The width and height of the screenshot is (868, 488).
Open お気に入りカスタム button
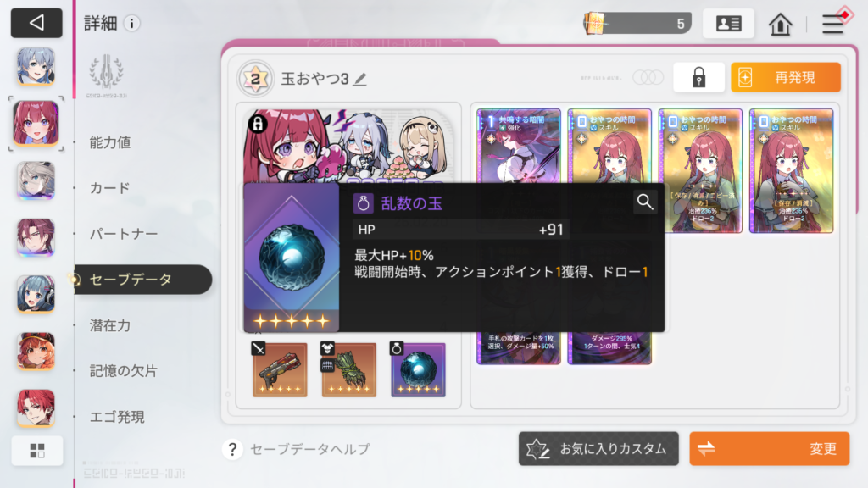tap(598, 449)
